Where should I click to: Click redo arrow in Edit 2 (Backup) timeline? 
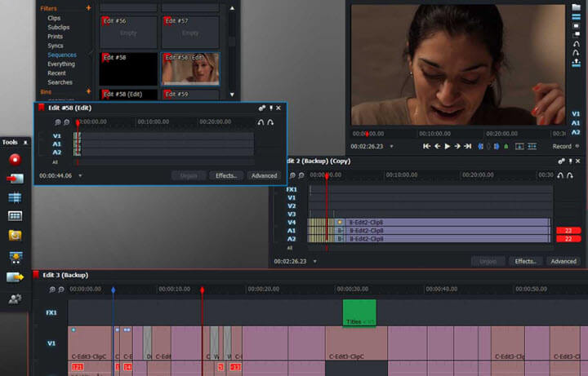(x=571, y=175)
